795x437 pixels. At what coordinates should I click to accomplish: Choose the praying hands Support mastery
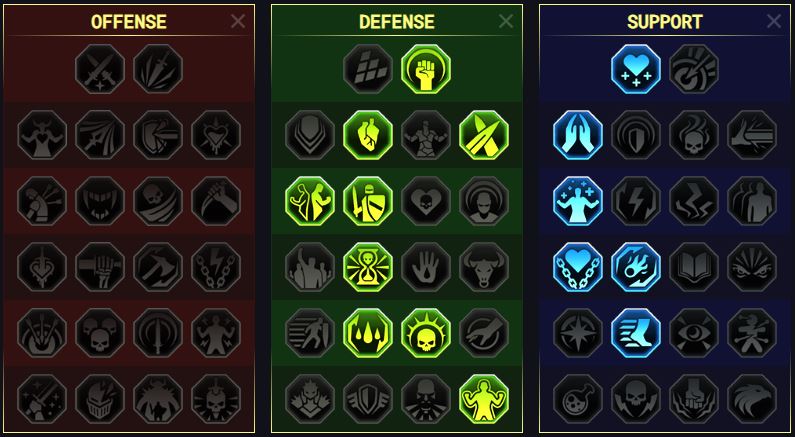pyautogui.click(x=578, y=135)
